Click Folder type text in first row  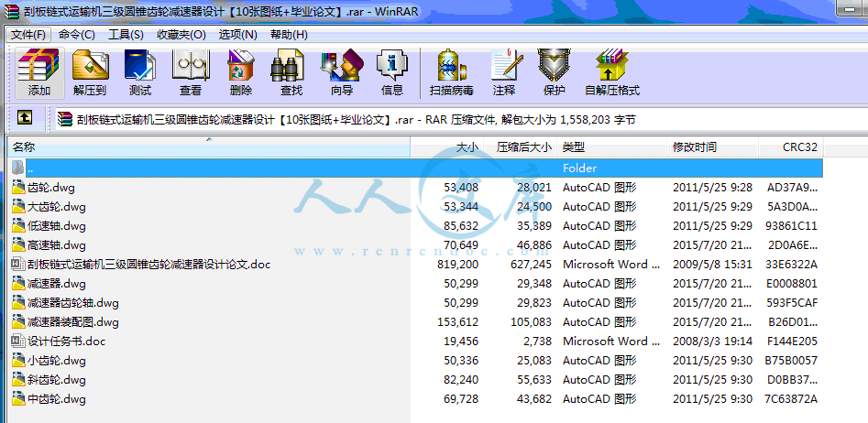coord(579,168)
